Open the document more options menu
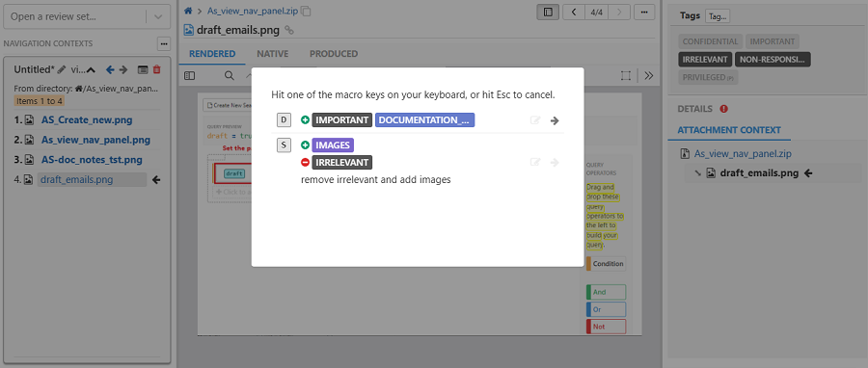Viewport: 868px width, 368px height. coord(644,12)
